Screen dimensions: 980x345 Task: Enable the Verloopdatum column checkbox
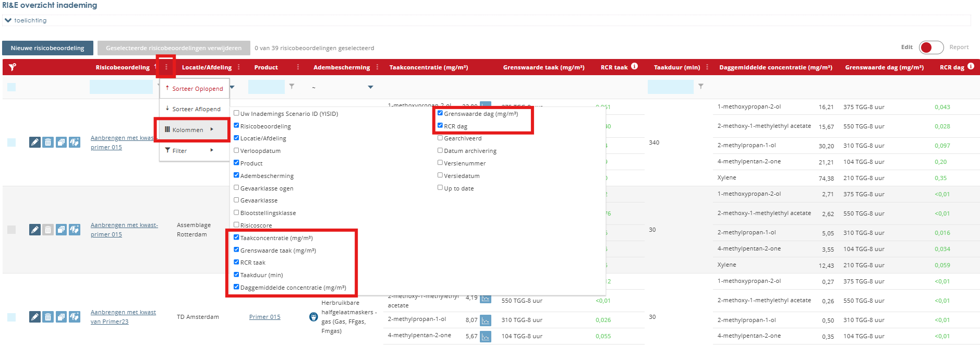pyautogui.click(x=236, y=150)
